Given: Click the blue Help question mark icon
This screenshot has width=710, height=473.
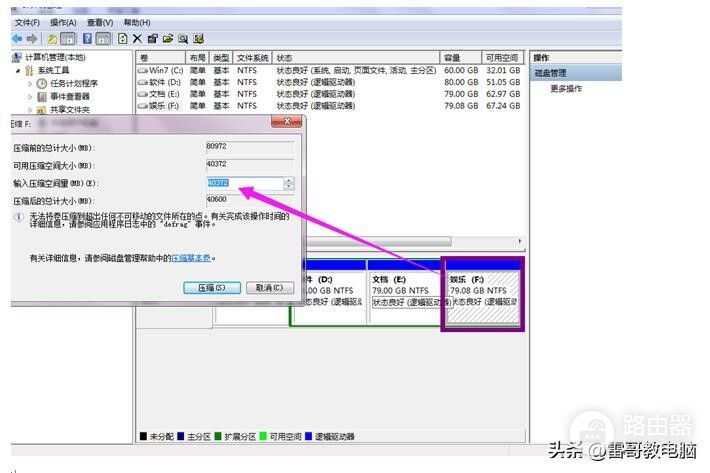Looking at the screenshot, I should [87, 38].
